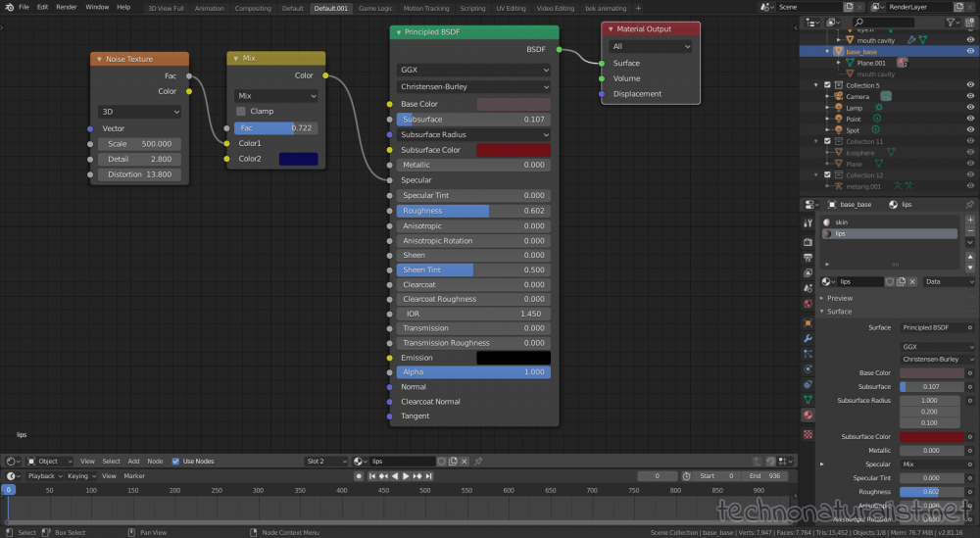Open the Render properties tab icon
The height and width of the screenshot is (538, 980).
click(x=808, y=242)
